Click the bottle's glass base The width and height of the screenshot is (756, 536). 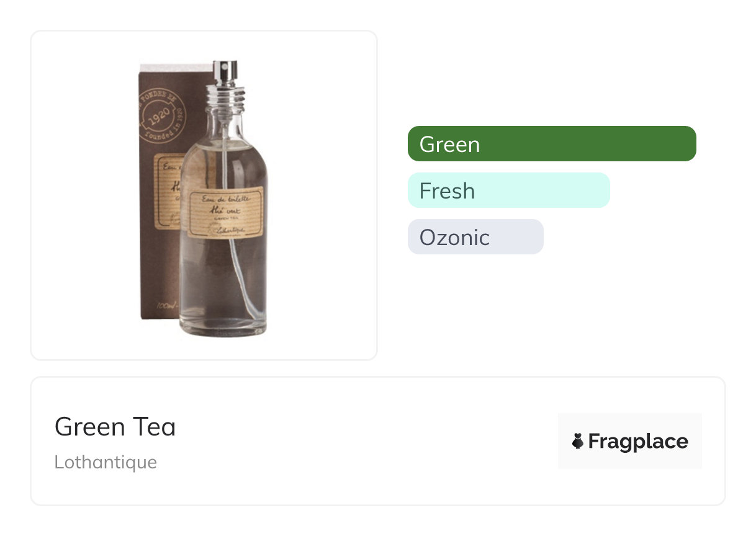(x=223, y=330)
